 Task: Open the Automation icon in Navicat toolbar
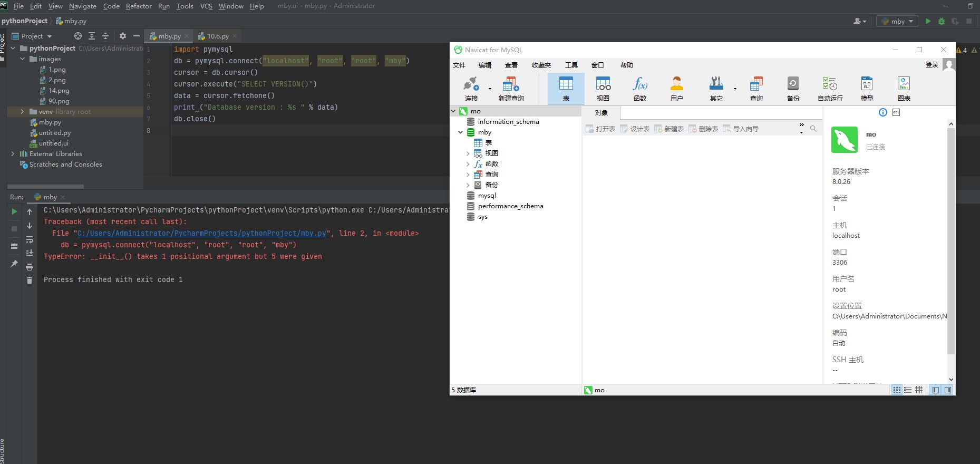(x=830, y=89)
